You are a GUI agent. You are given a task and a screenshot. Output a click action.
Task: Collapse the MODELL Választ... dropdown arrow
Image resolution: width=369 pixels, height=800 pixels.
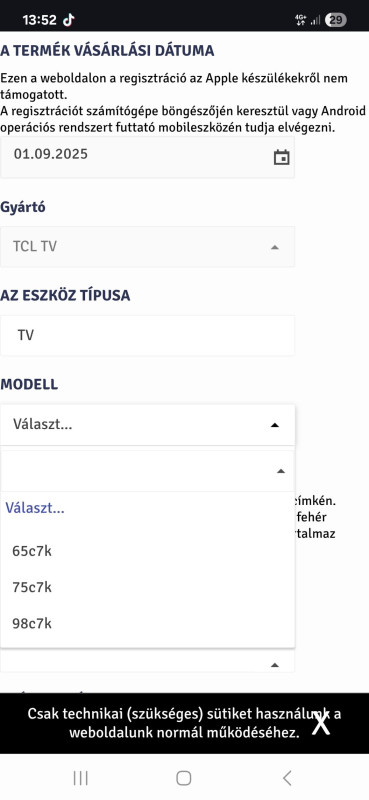pyautogui.click(x=275, y=425)
